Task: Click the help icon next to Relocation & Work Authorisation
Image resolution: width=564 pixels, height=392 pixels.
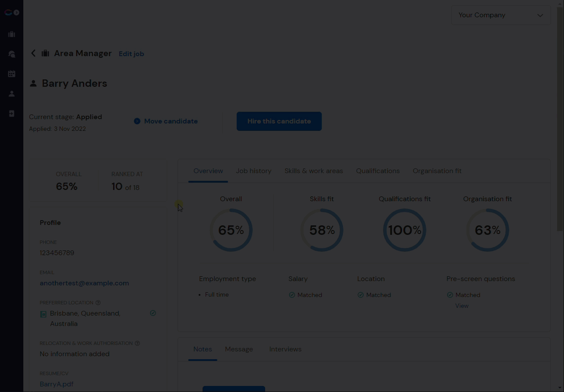Action: (x=137, y=343)
